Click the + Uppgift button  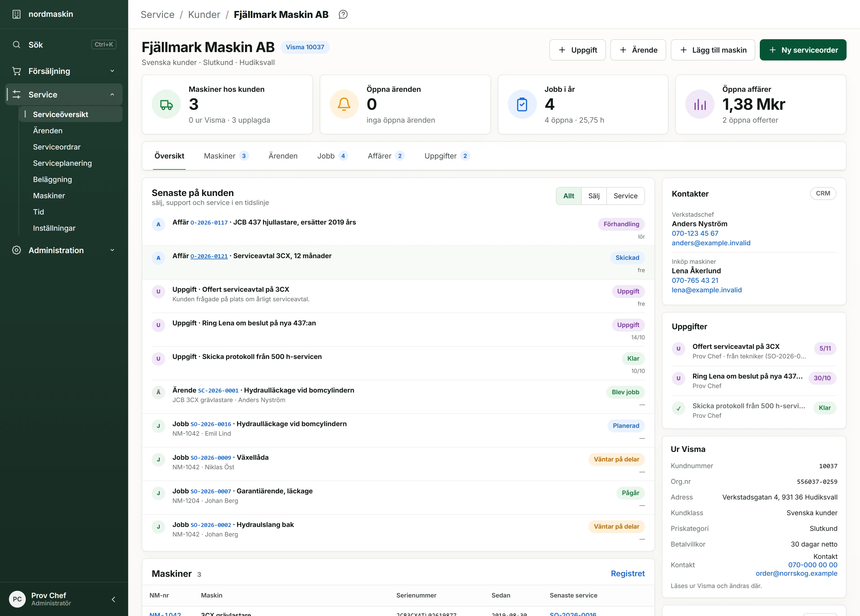click(x=578, y=50)
